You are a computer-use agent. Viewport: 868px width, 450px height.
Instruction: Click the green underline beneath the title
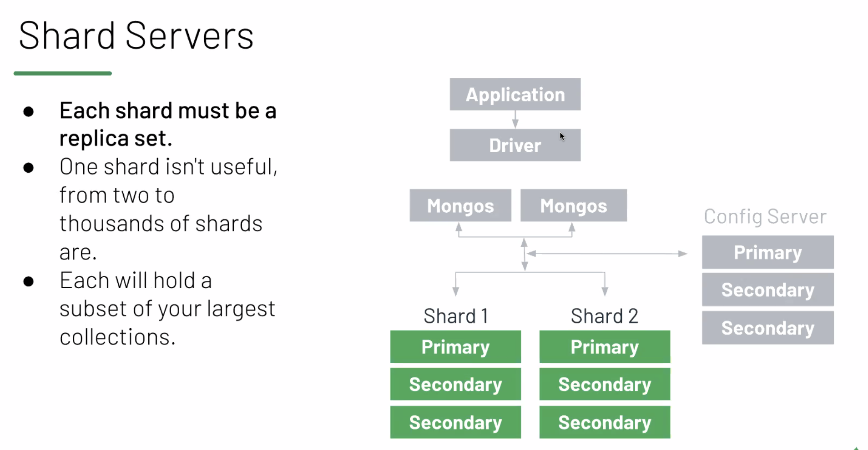pyautogui.click(x=63, y=73)
